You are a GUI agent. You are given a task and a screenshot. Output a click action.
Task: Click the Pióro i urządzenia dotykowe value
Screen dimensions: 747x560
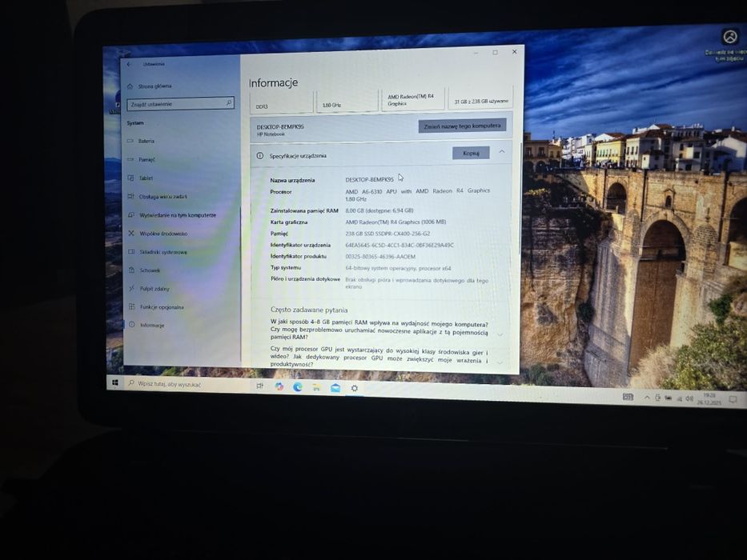(416, 284)
